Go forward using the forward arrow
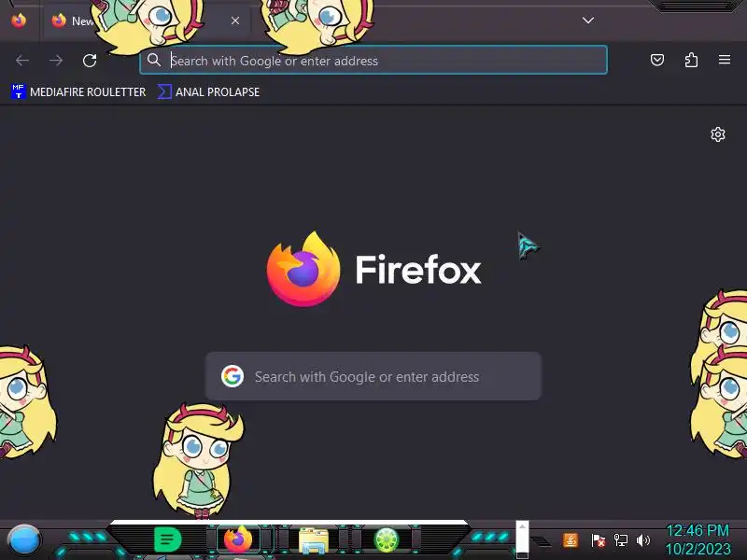The image size is (747, 560). (x=56, y=61)
